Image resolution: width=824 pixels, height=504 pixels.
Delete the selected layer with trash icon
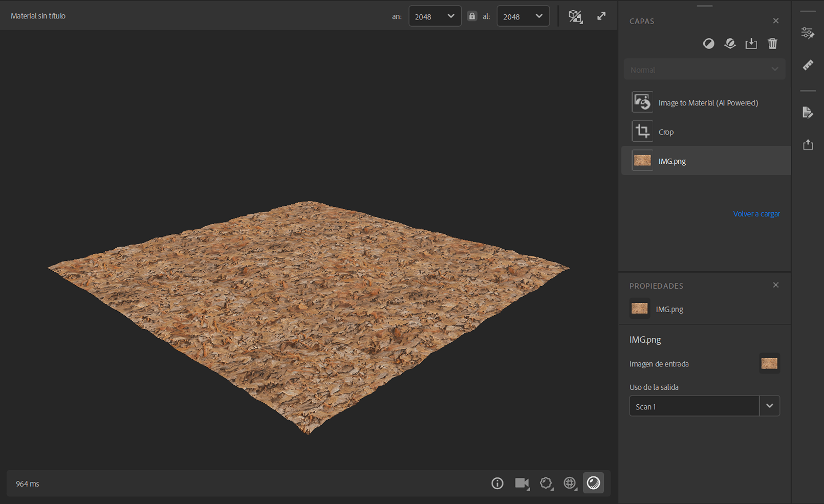coord(772,44)
